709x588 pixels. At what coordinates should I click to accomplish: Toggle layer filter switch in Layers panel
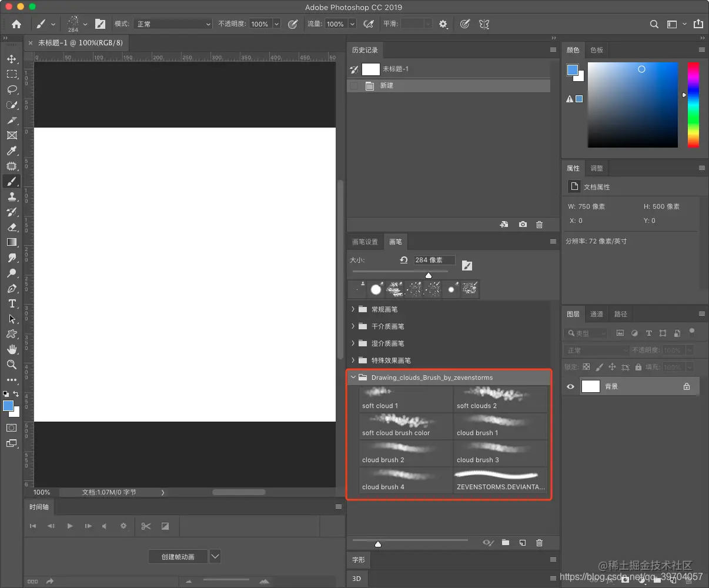[692, 332]
